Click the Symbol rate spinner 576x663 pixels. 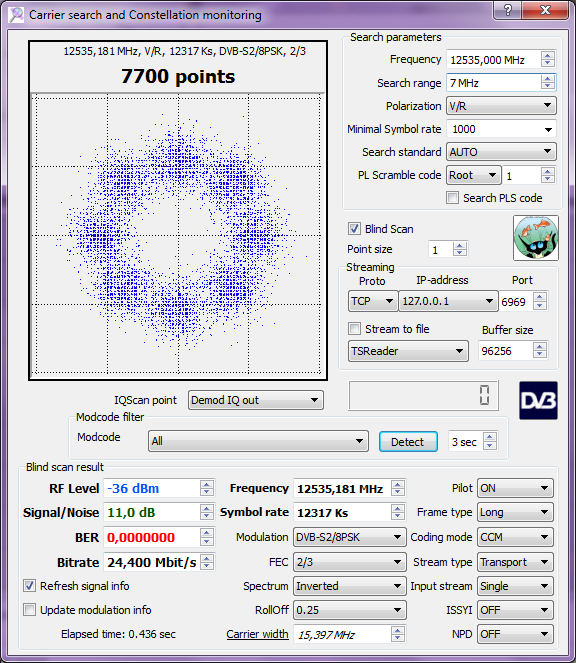pyautogui.click(x=398, y=512)
